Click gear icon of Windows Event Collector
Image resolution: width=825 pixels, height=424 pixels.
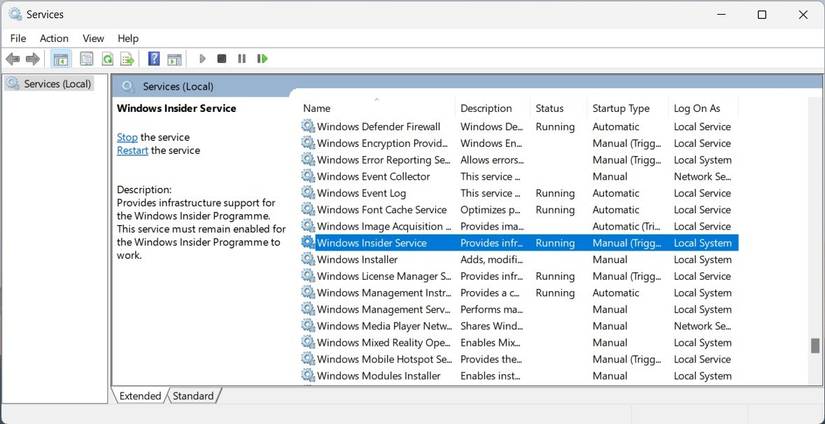[x=307, y=176]
